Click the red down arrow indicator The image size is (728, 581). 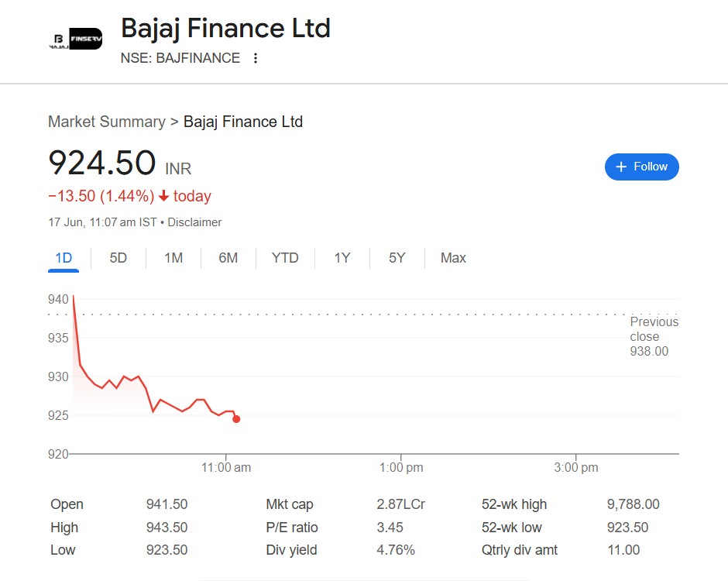click(163, 196)
